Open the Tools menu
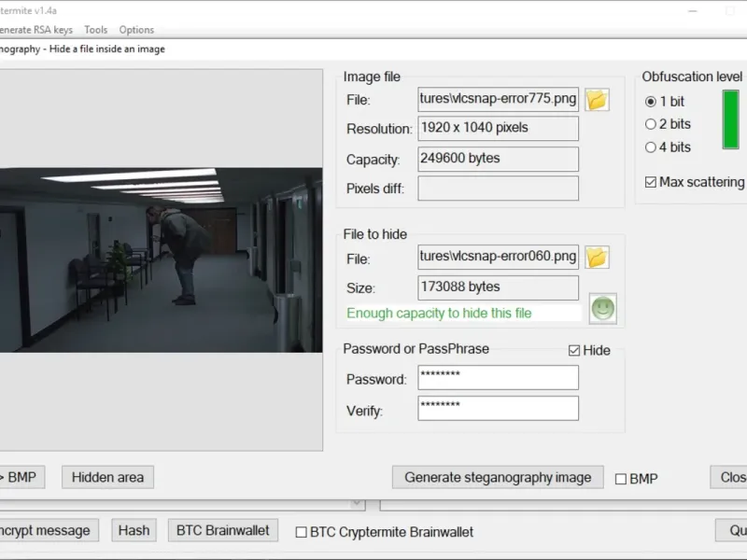Screen dimensions: 747x560 click(x=95, y=30)
